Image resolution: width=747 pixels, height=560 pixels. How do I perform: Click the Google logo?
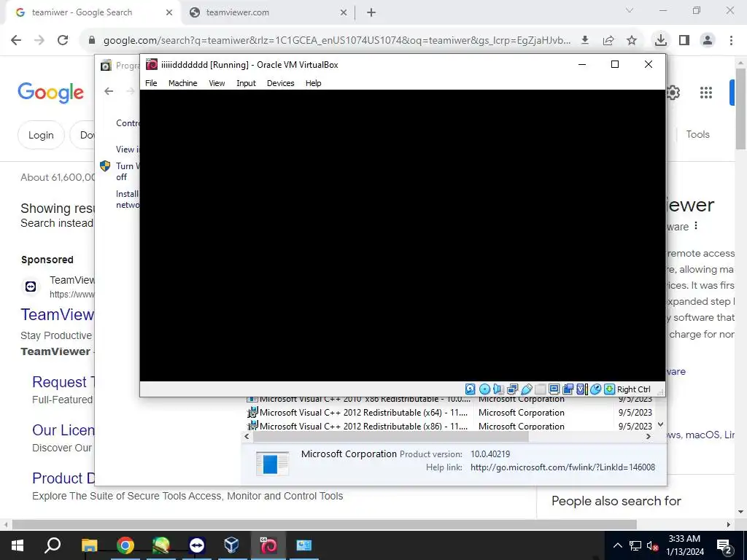[51, 92]
